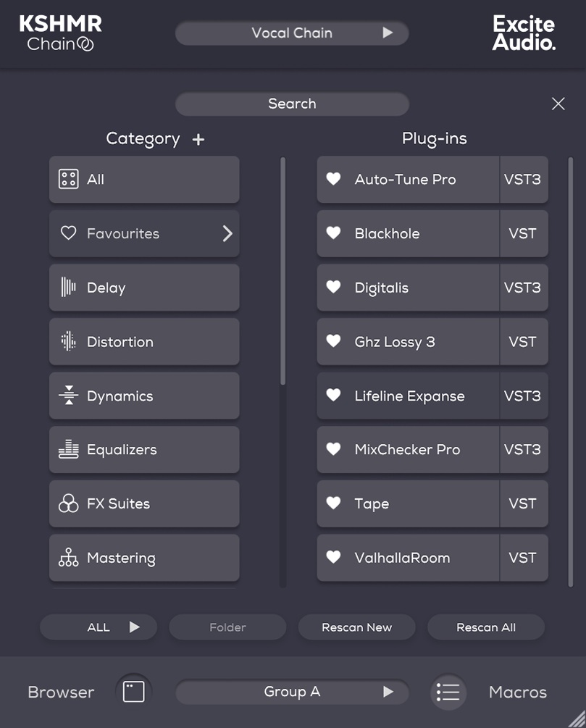Unfavourite the Blackhole plug-in
Image resolution: width=586 pixels, height=728 pixels.
pyautogui.click(x=333, y=233)
